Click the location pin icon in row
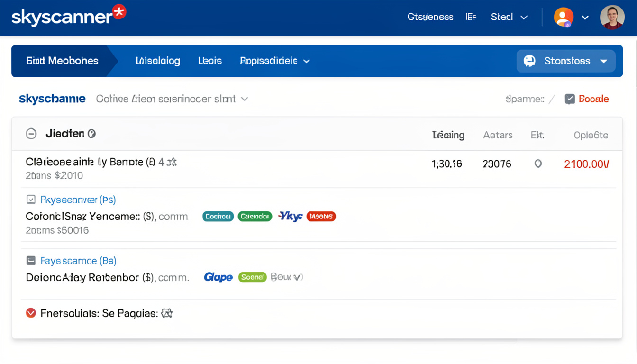 538,164
